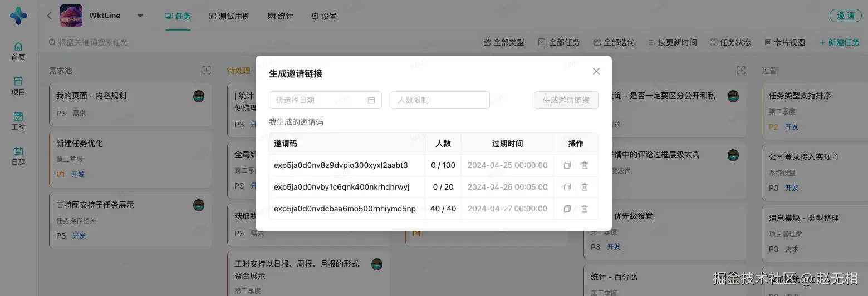This screenshot has height=296, width=868.
Task: Open the WktLine project avatar thumbnail
Action: (x=71, y=16)
